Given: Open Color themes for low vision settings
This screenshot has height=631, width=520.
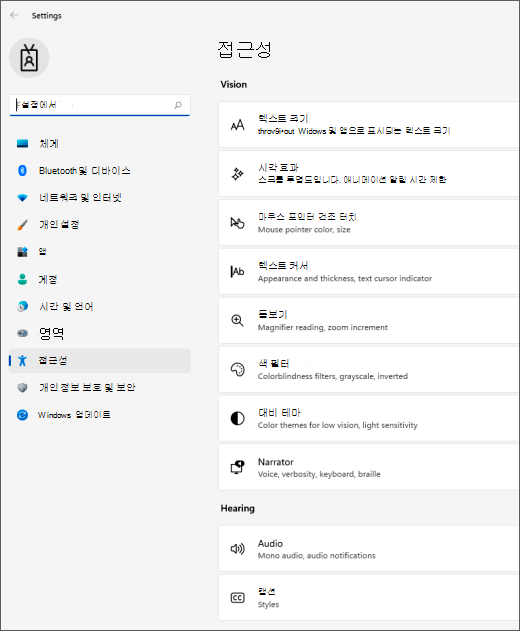Looking at the screenshot, I should click(x=369, y=419).
